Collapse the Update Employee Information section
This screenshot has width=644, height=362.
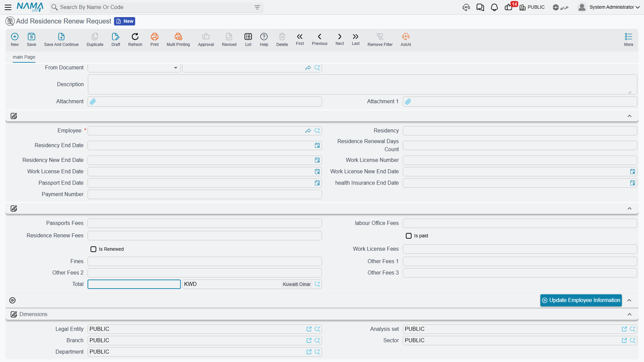(x=630, y=300)
